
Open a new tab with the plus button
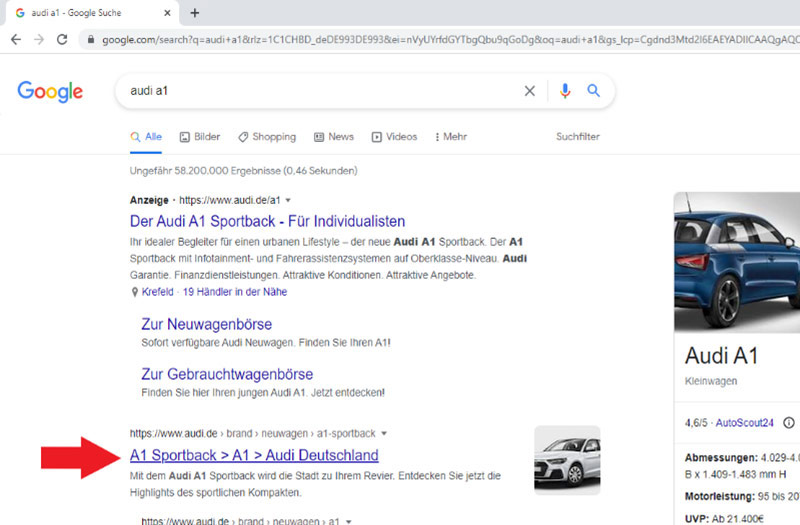194,13
